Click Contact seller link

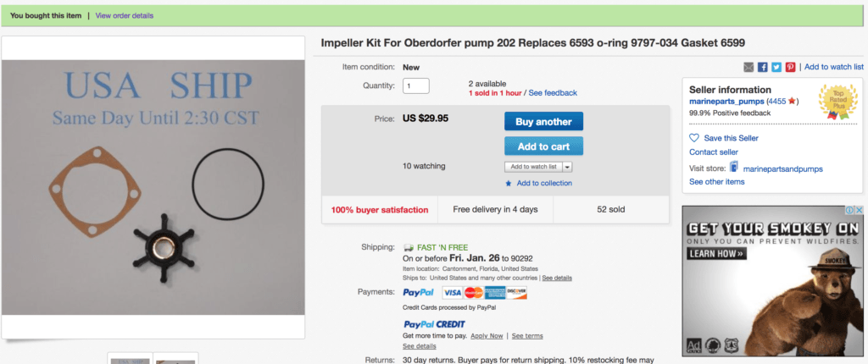(x=714, y=152)
